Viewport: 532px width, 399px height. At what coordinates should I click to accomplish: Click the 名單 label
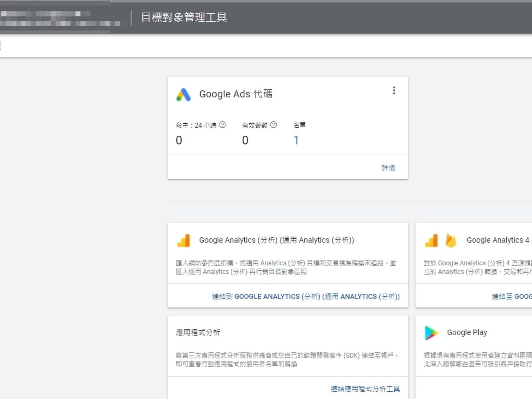click(299, 125)
